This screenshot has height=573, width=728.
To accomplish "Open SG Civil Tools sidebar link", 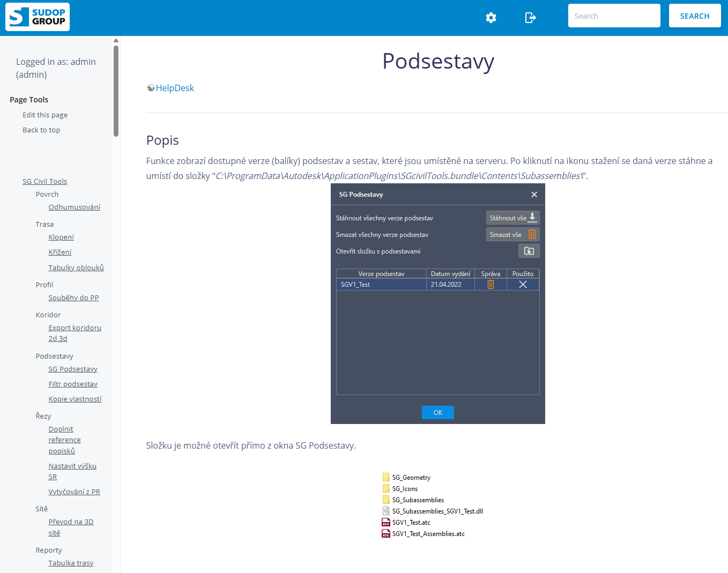I will (44, 181).
